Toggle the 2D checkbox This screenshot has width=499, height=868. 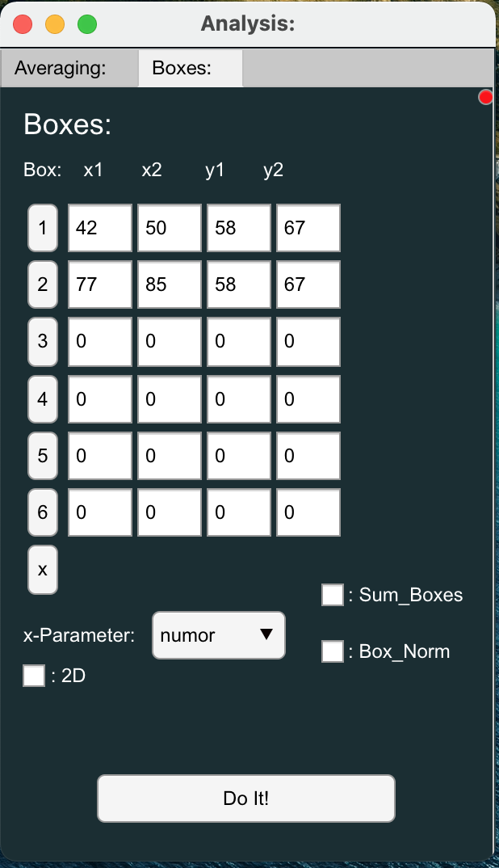(x=34, y=676)
